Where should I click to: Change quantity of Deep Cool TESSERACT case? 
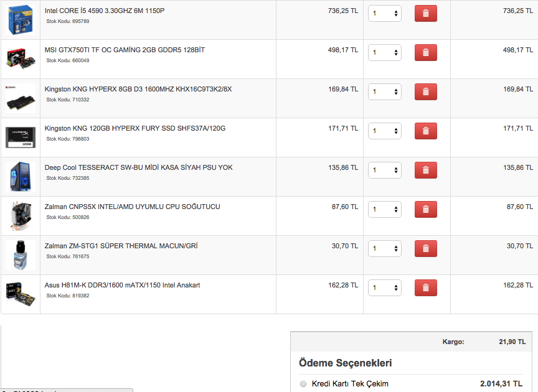pos(385,170)
